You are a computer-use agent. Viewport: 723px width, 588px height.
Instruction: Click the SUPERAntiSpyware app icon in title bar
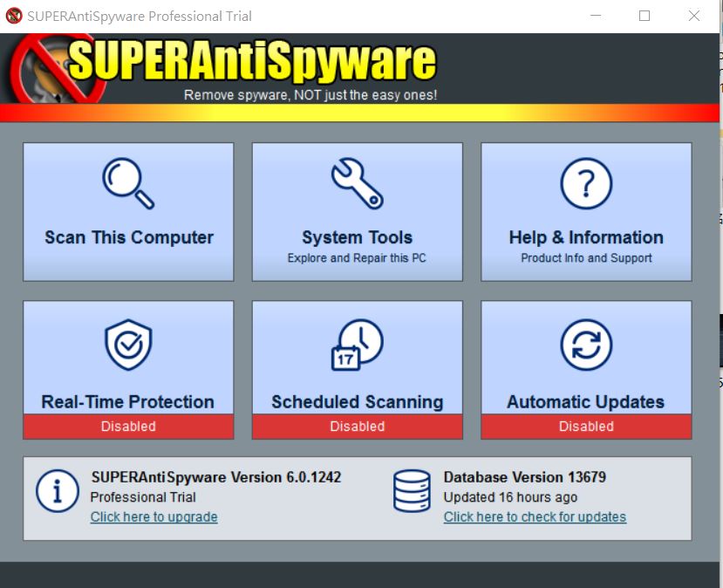coord(14,16)
